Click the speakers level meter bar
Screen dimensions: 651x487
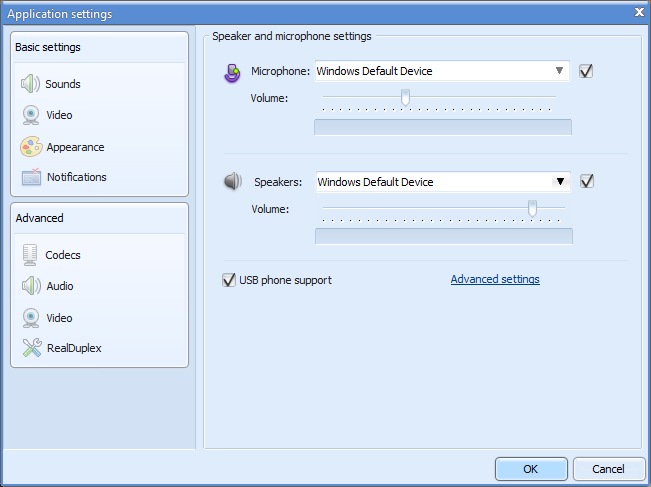coord(444,236)
